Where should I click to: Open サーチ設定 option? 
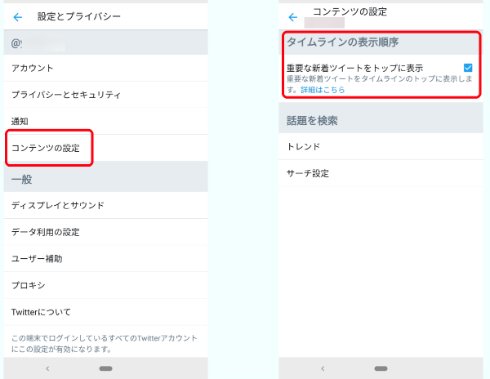tap(381, 173)
